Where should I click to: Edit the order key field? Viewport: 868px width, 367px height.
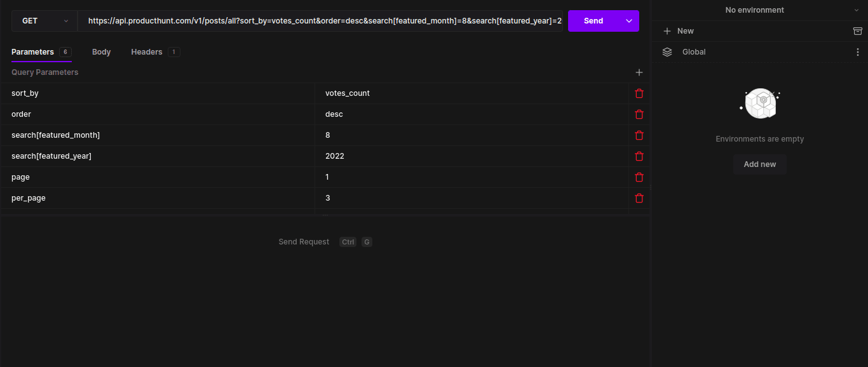(x=158, y=114)
